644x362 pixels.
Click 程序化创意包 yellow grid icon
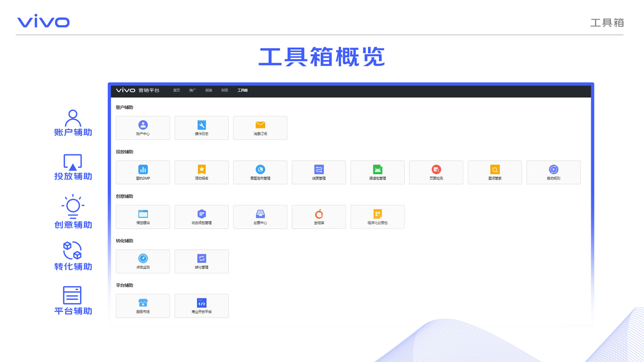(377, 214)
